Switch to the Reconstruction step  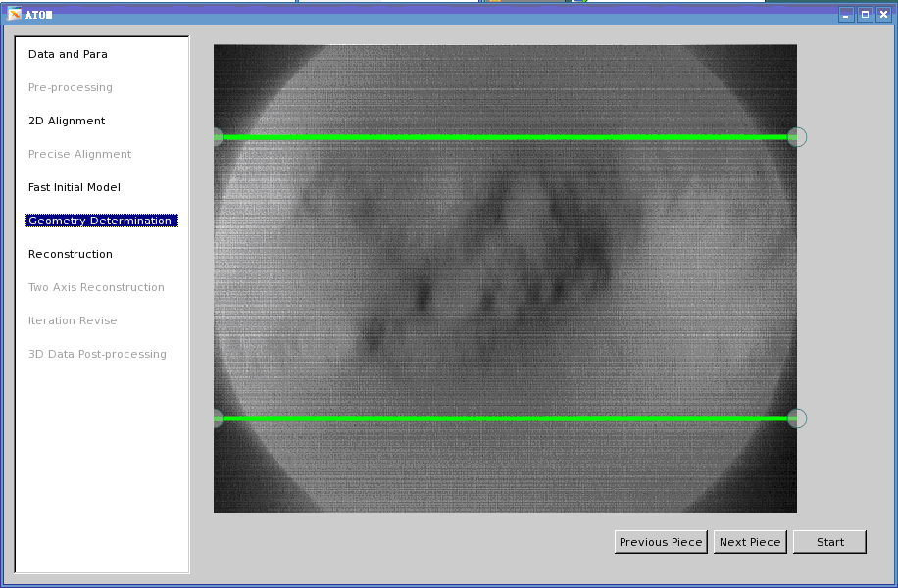pos(71,254)
